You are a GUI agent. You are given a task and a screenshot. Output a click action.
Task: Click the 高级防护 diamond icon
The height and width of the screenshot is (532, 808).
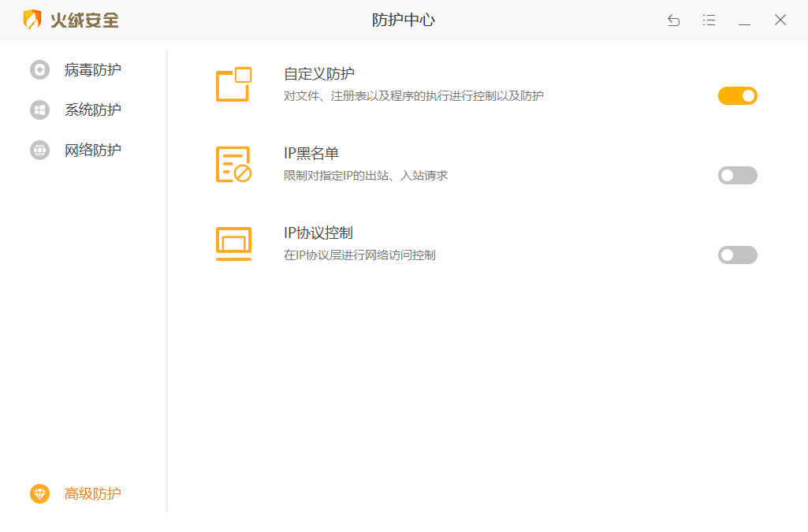39,493
